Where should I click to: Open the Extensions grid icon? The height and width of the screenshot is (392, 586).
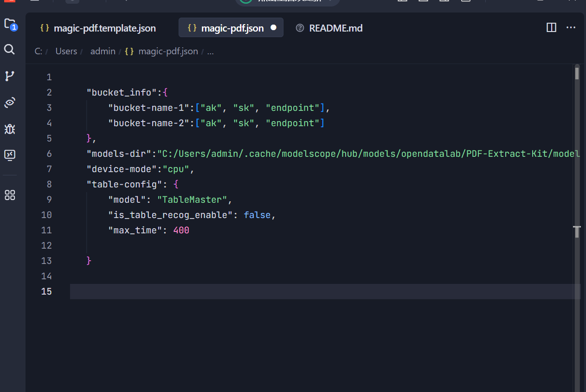point(10,195)
